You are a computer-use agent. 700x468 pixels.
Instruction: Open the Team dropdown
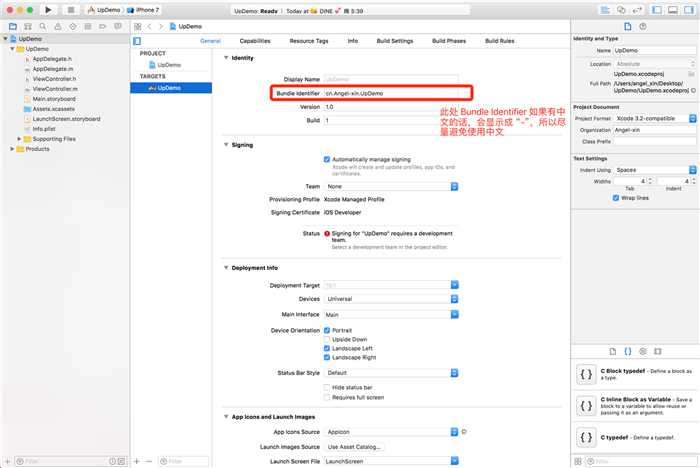[x=391, y=186]
